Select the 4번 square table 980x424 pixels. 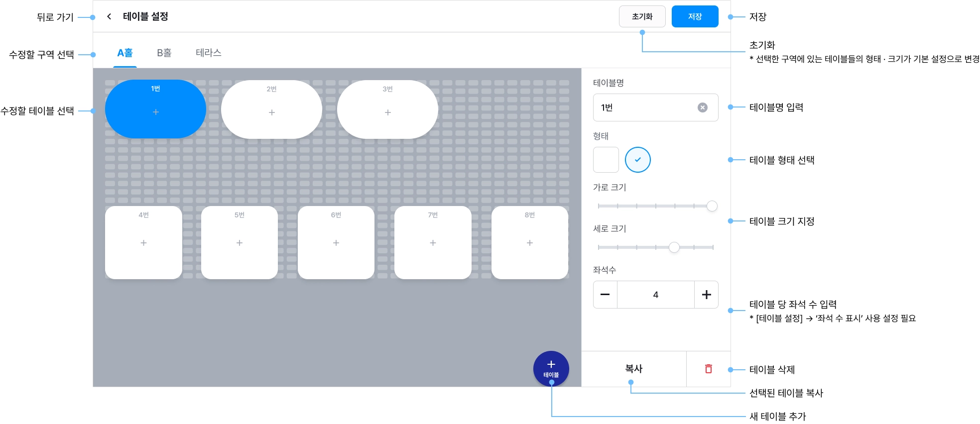pos(143,242)
